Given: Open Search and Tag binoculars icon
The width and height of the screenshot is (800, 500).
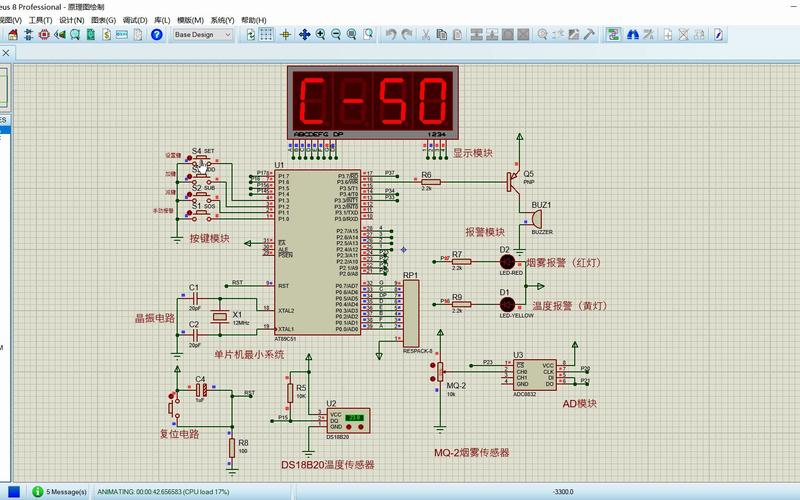Looking at the screenshot, I should pos(633,35).
